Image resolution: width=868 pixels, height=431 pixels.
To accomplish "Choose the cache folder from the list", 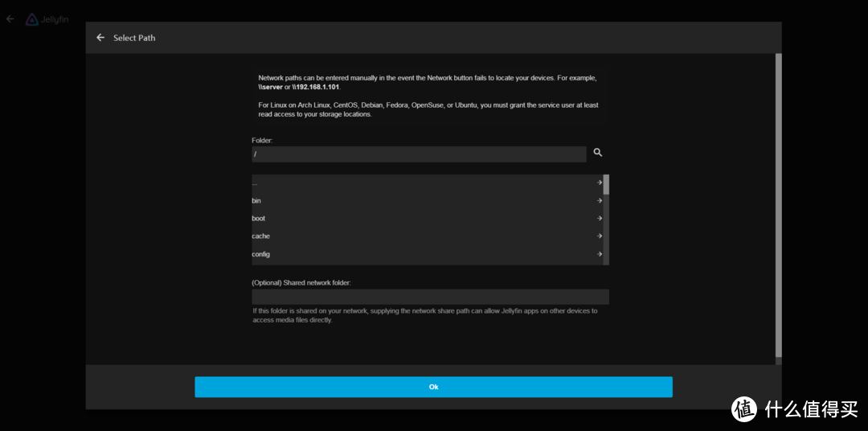I will coord(261,236).
